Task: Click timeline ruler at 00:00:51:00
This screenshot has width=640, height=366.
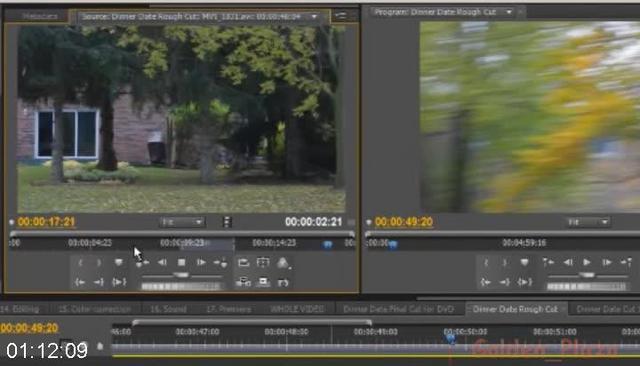Action: tap(555, 332)
